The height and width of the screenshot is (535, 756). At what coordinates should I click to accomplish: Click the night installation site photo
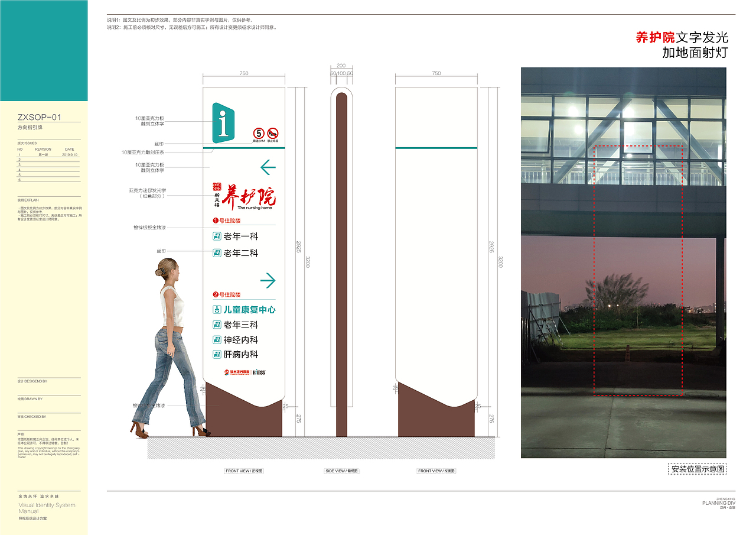623,262
